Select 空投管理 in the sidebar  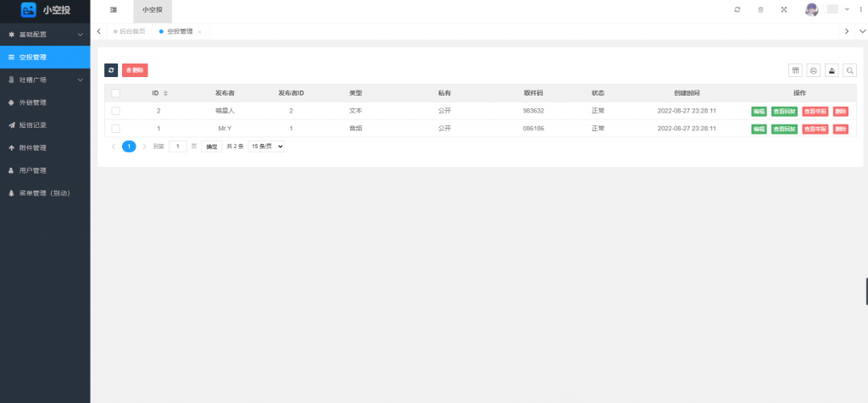pyautogui.click(x=45, y=57)
